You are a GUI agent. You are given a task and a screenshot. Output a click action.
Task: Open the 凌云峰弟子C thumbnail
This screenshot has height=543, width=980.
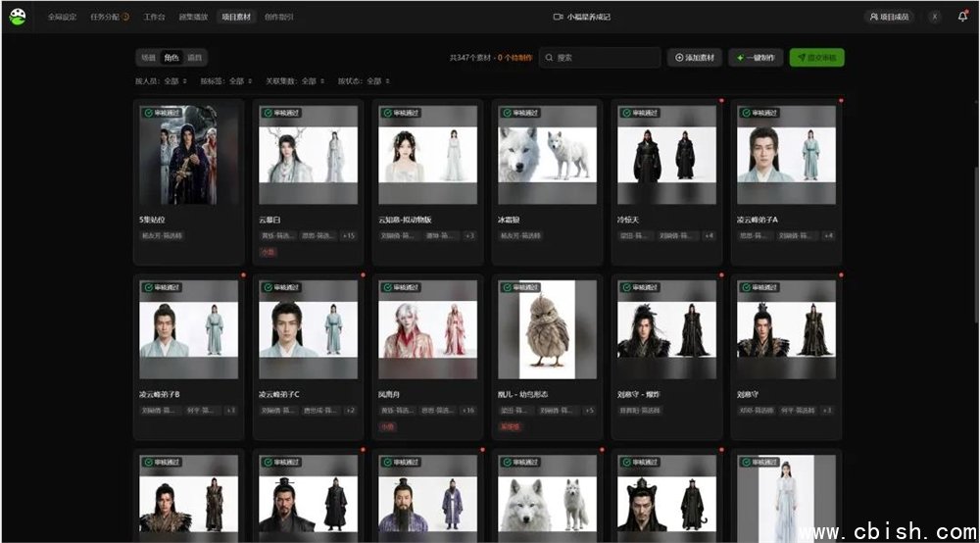coord(308,329)
